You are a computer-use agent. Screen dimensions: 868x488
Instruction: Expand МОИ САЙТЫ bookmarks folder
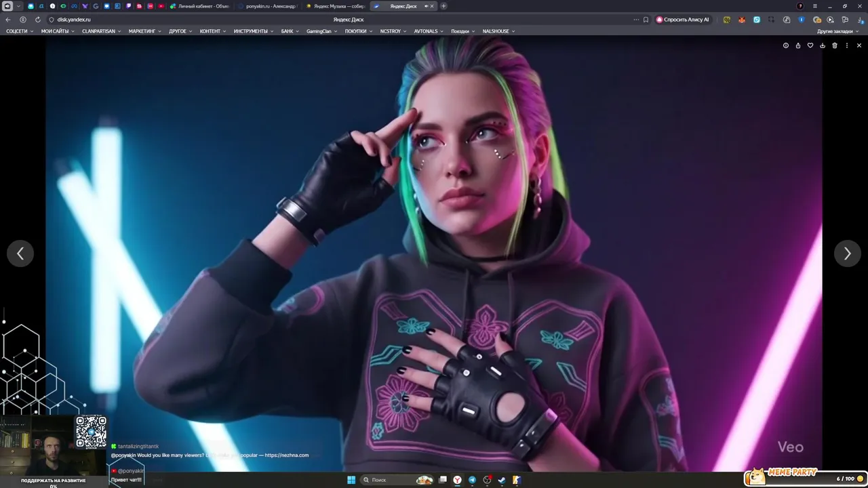[x=57, y=31]
